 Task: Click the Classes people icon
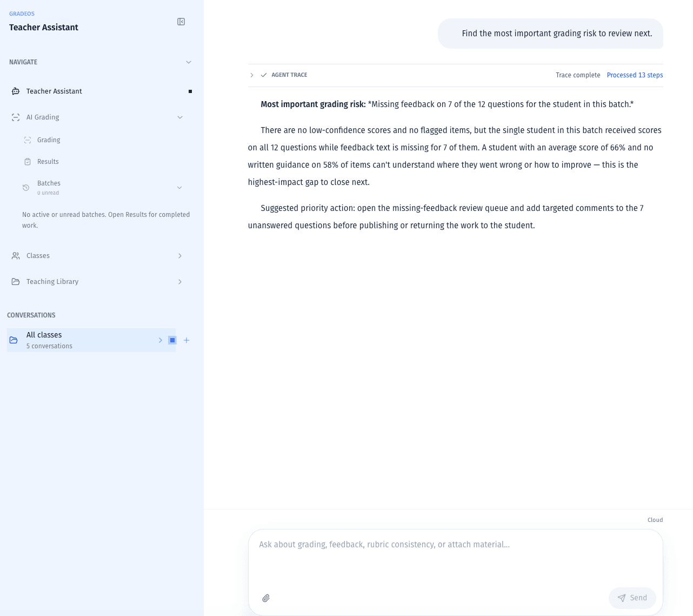[x=16, y=256]
